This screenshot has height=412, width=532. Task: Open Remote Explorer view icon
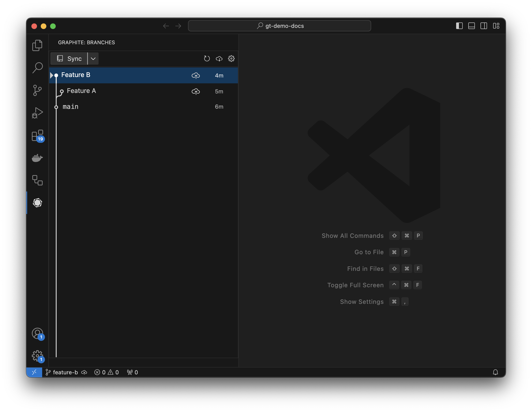(x=37, y=180)
